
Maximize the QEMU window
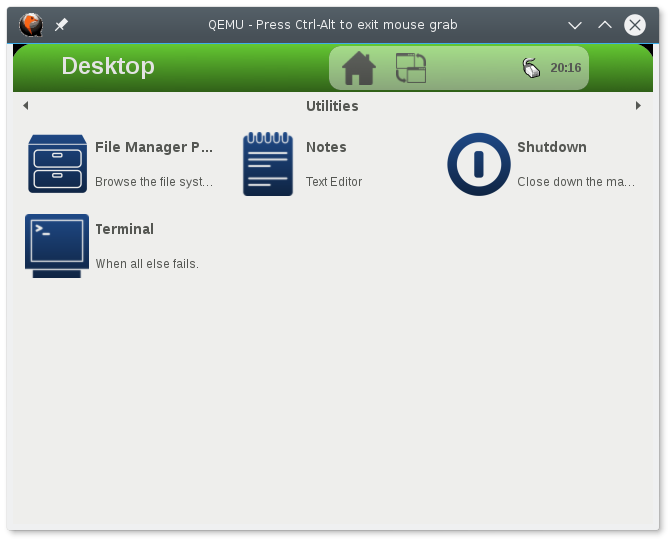[x=604, y=24]
